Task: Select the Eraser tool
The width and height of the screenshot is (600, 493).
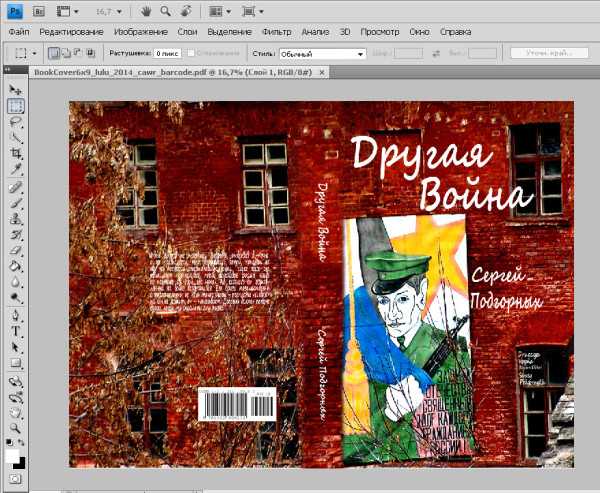Action: click(x=16, y=250)
